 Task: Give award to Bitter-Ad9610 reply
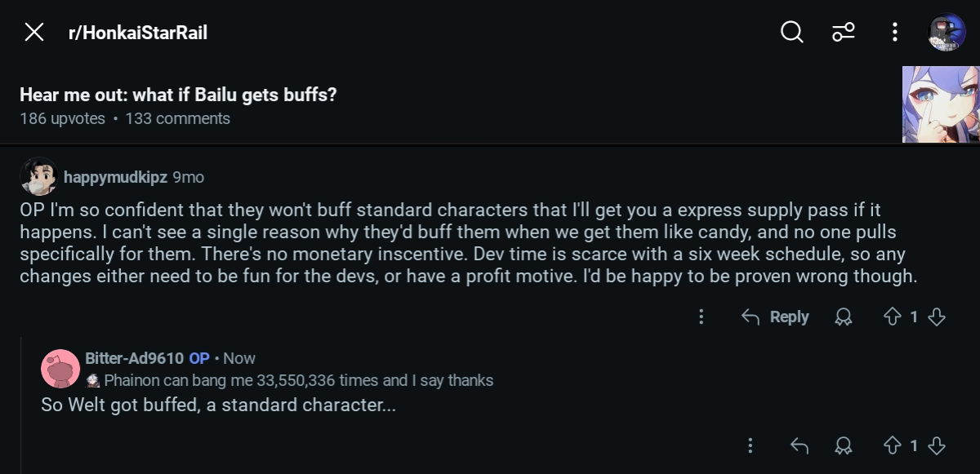point(843,445)
